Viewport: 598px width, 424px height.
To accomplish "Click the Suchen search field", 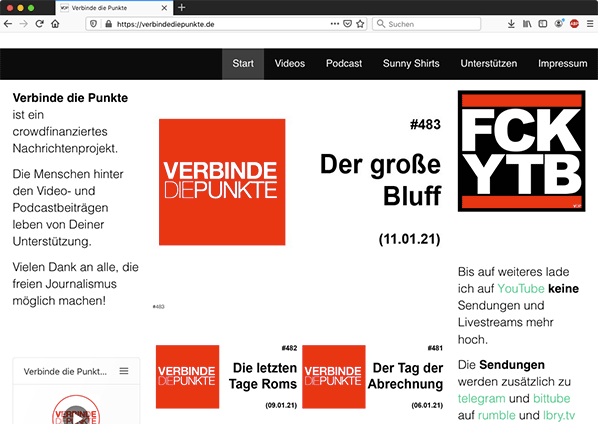I will tap(426, 24).
